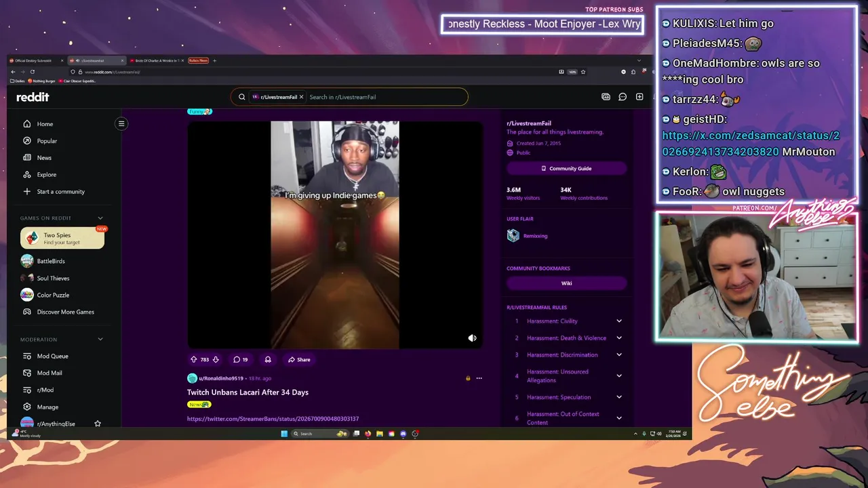Open a new browser tab

tap(214, 61)
